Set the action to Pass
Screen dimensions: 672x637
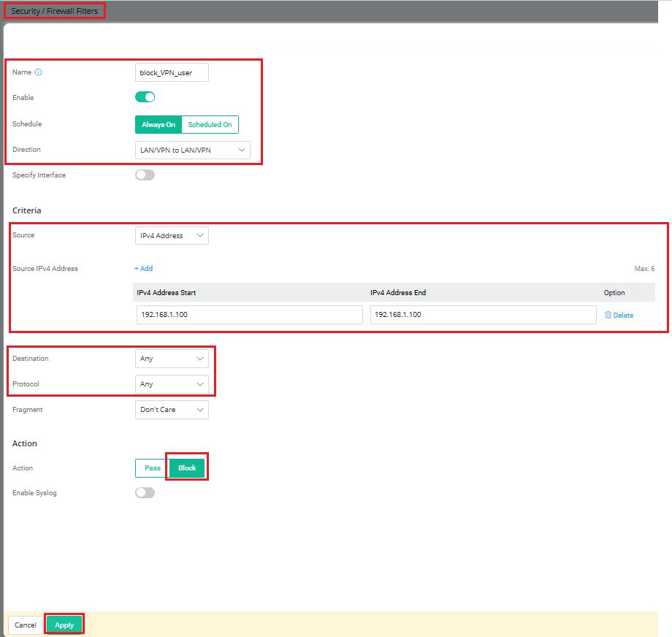coord(152,468)
